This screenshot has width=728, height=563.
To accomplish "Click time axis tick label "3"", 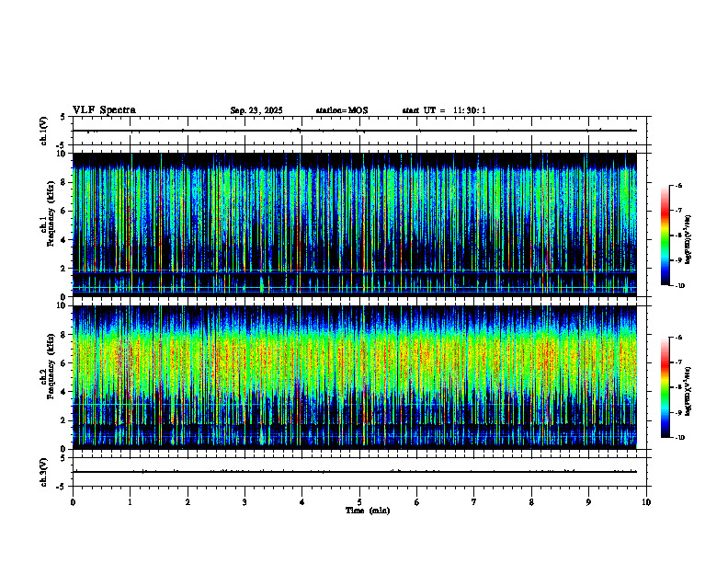I will (245, 502).
